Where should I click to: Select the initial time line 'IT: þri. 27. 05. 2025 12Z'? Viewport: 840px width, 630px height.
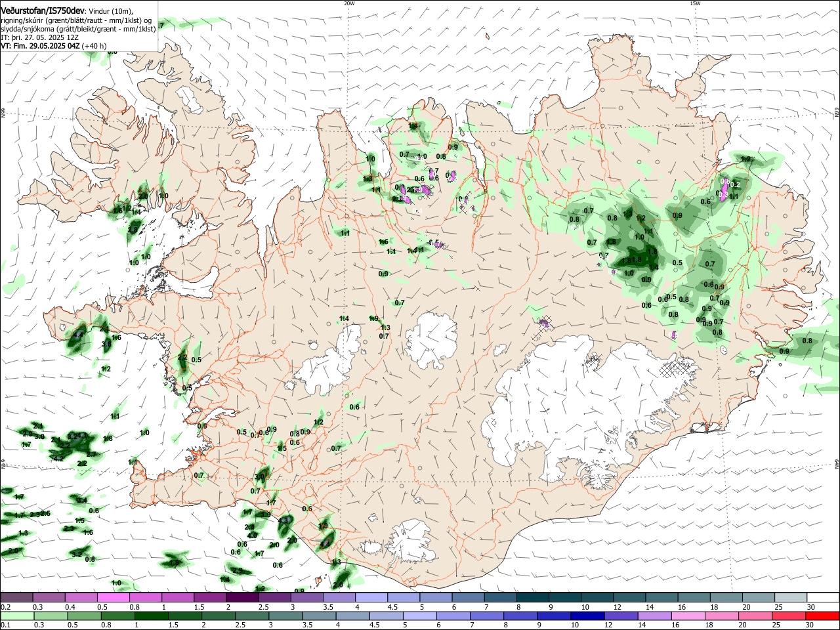[x=40, y=37]
